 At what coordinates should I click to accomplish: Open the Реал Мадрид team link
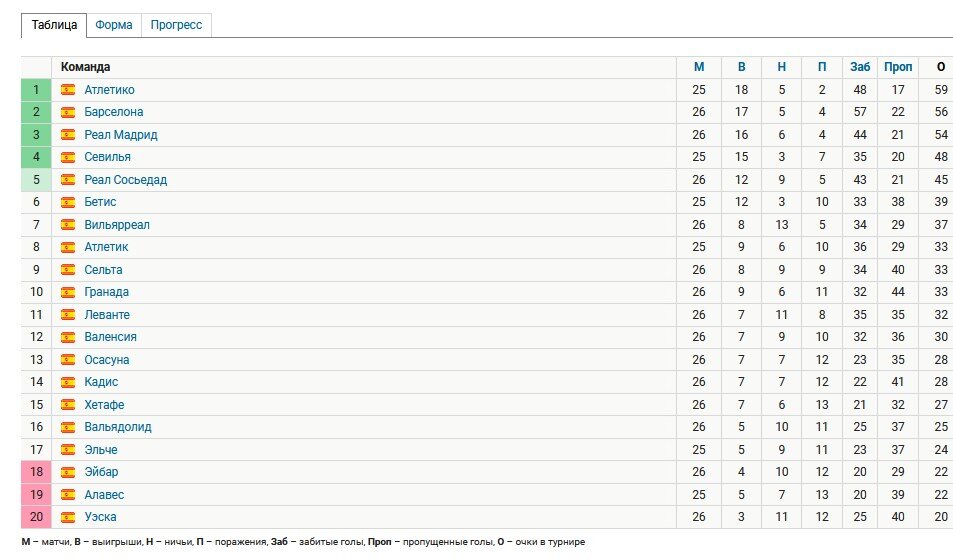[x=121, y=134]
